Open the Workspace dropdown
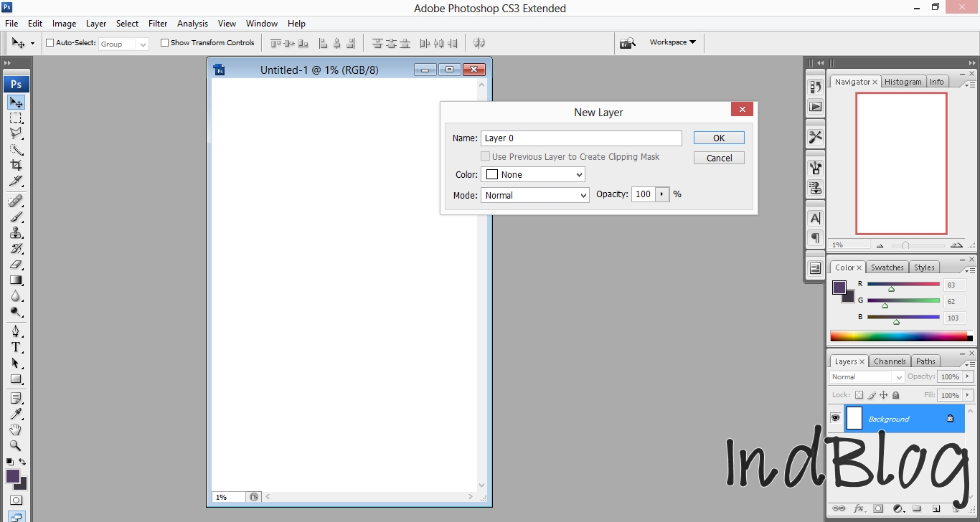The height and width of the screenshot is (522, 980). (672, 42)
